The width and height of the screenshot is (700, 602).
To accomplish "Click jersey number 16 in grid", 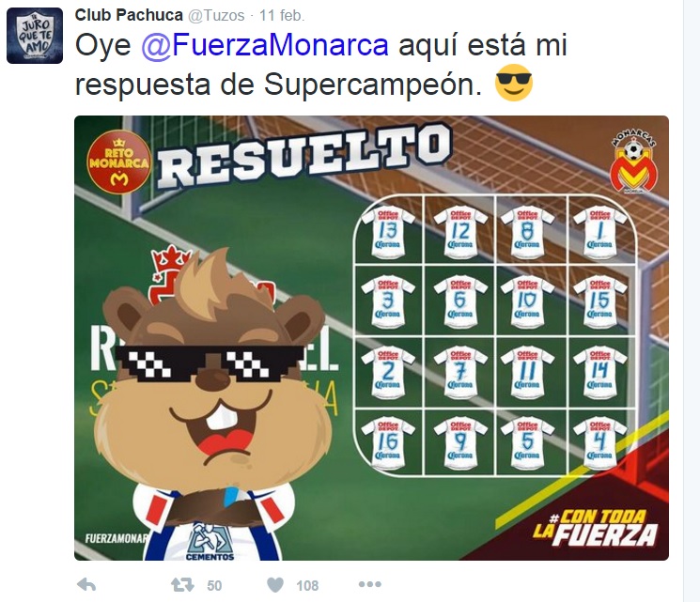I will coord(387,442).
